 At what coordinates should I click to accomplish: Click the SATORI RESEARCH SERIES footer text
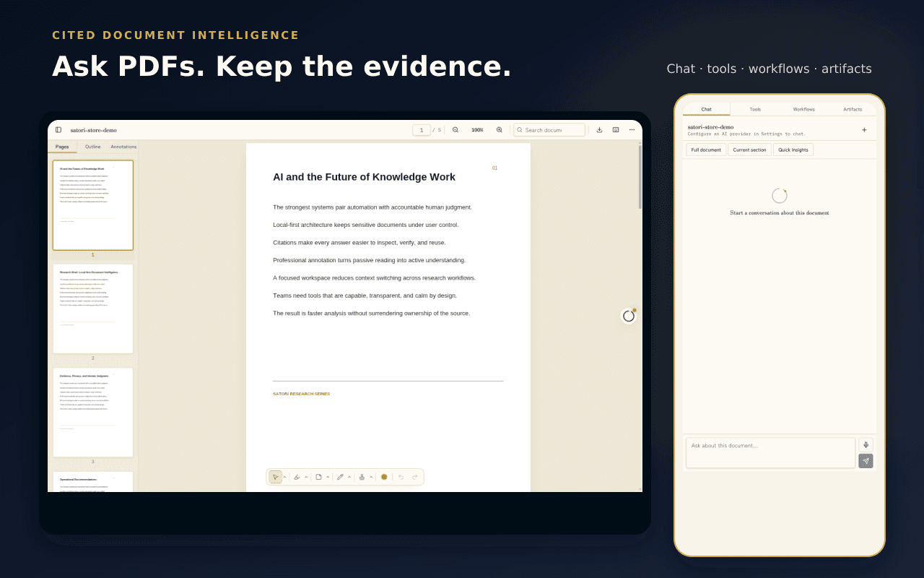(x=301, y=394)
